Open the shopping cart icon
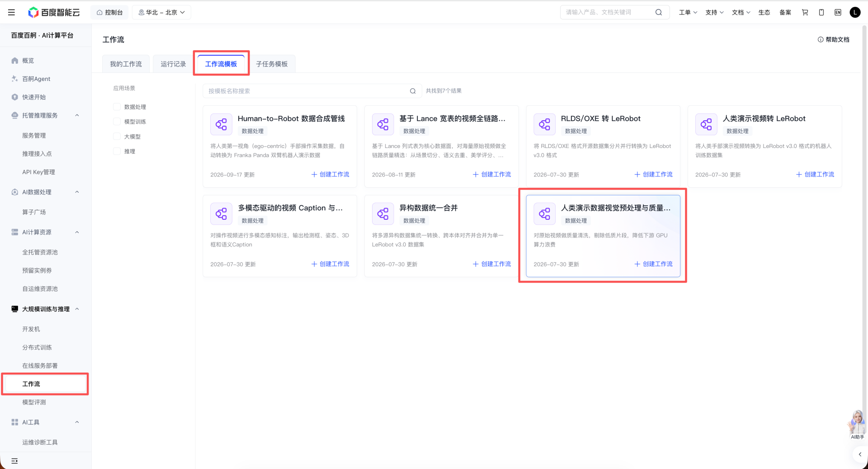The width and height of the screenshot is (868, 469). click(805, 12)
